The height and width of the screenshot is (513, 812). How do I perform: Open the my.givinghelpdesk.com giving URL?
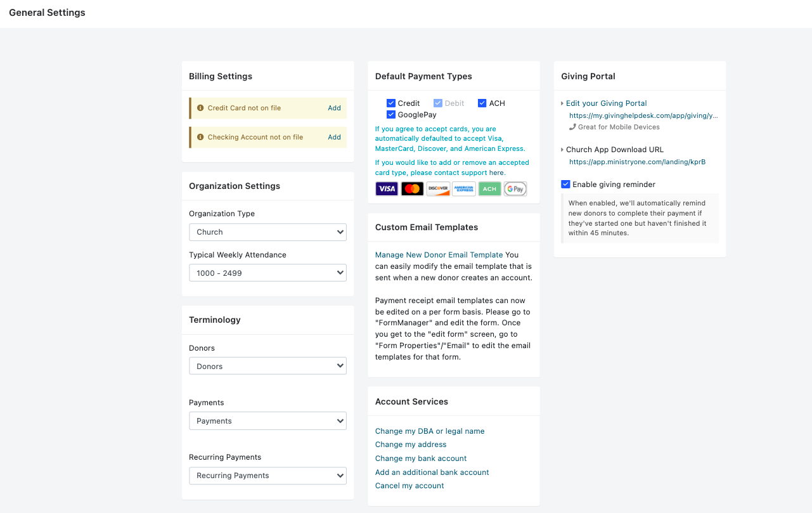click(643, 116)
